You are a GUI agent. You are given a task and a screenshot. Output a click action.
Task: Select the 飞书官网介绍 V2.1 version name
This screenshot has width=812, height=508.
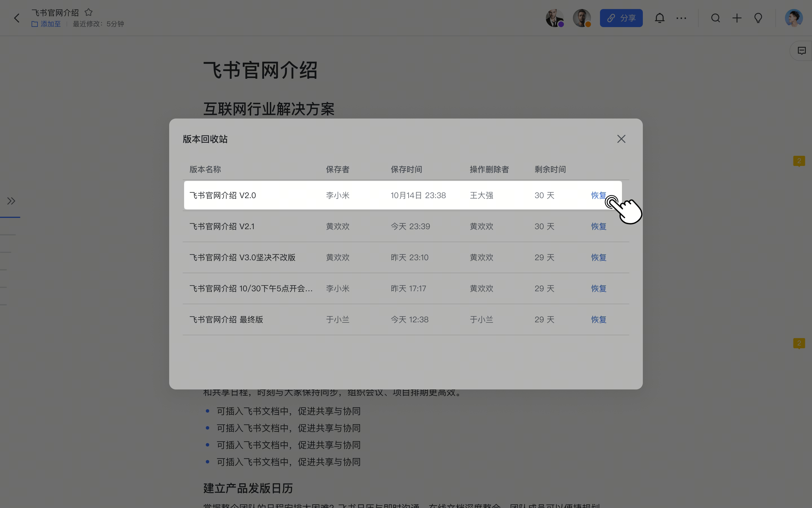point(222,226)
